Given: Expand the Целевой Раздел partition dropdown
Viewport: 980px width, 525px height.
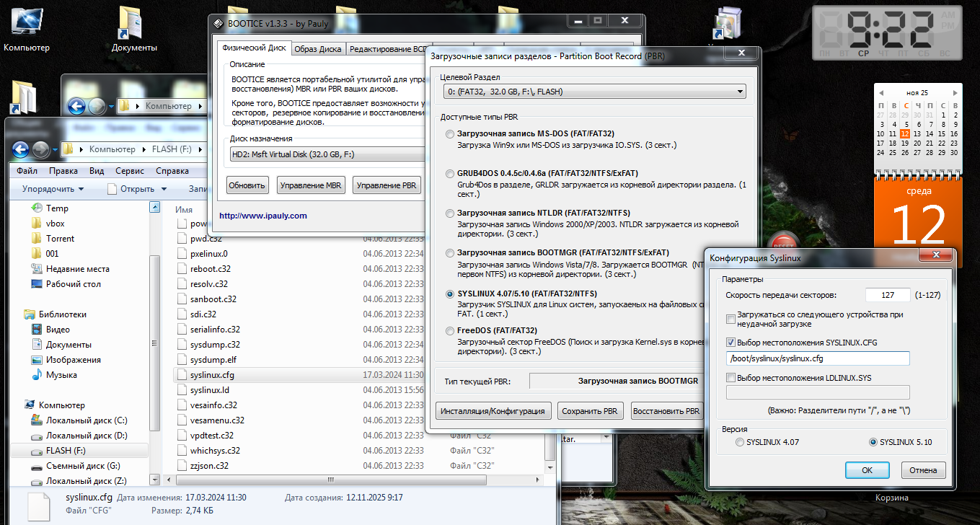Looking at the screenshot, I should [740, 92].
